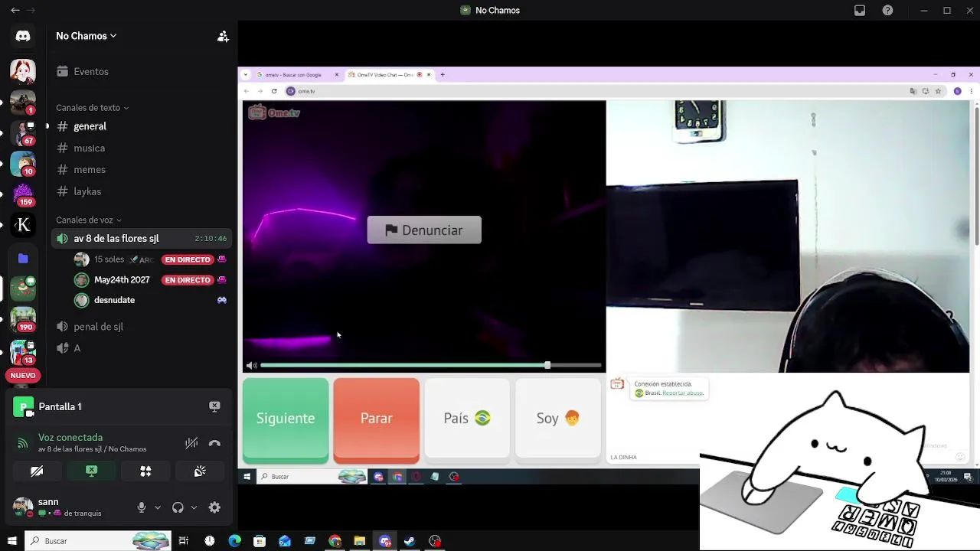
Task: Open Eventos section
Action: [x=141, y=71]
